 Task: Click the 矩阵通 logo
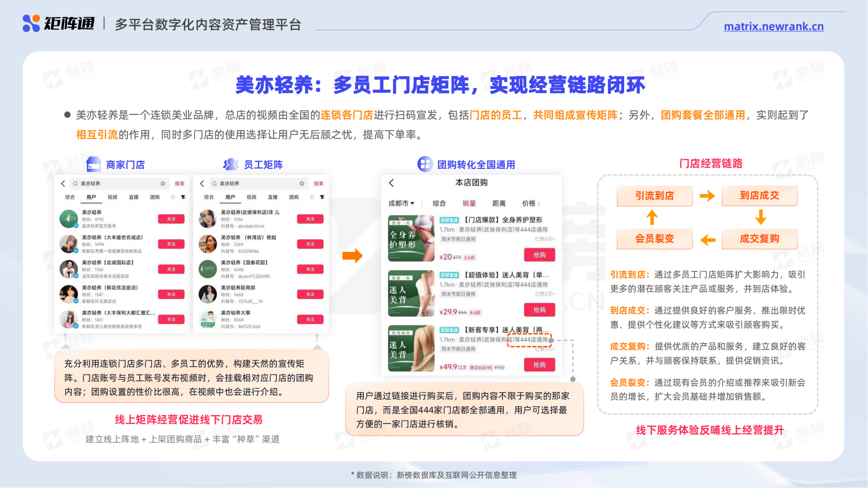click(x=58, y=23)
